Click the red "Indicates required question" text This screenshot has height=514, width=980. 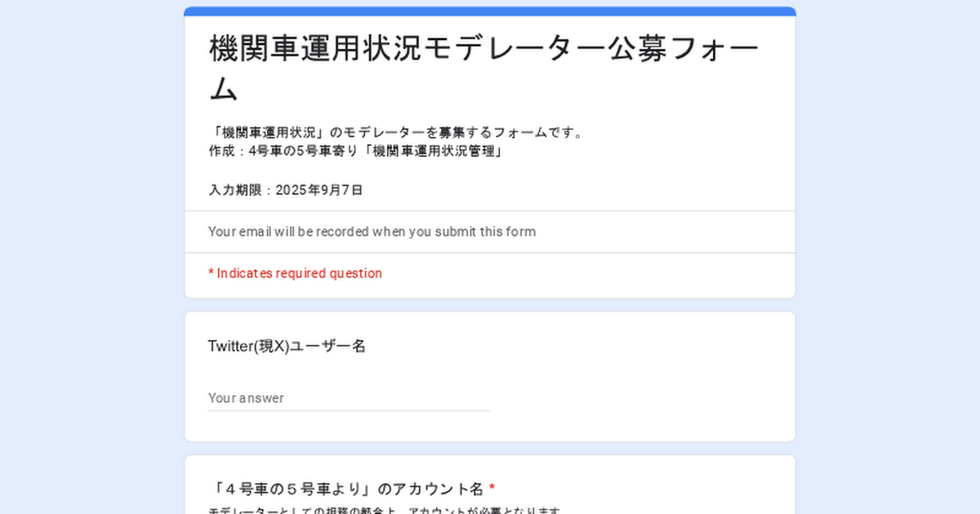pyautogui.click(x=299, y=273)
